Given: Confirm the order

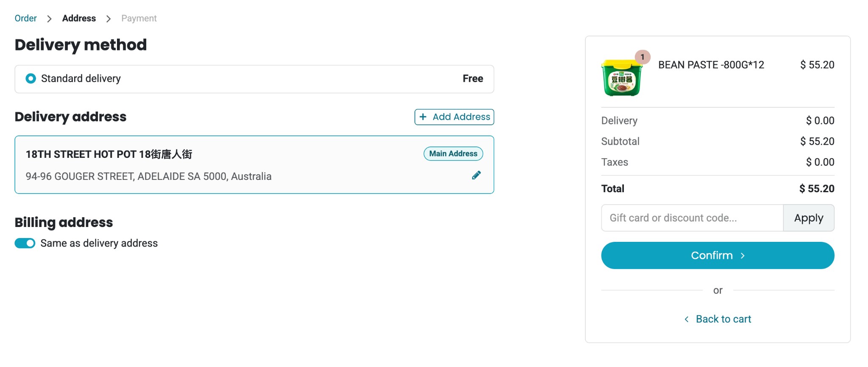Looking at the screenshot, I should tap(718, 255).
